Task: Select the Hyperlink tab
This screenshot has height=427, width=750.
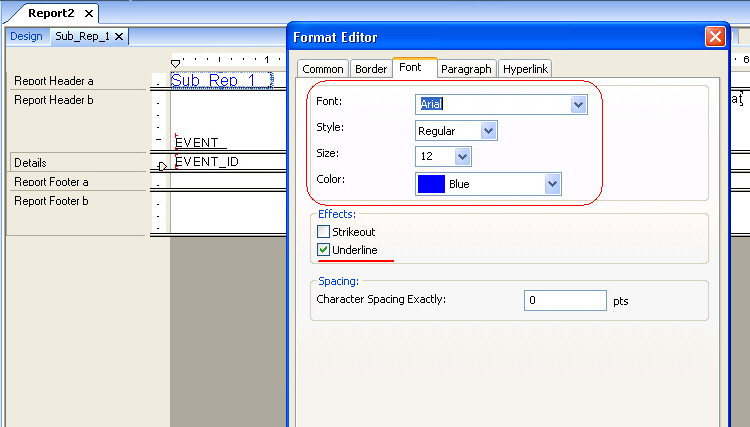Action: point(525,69)
